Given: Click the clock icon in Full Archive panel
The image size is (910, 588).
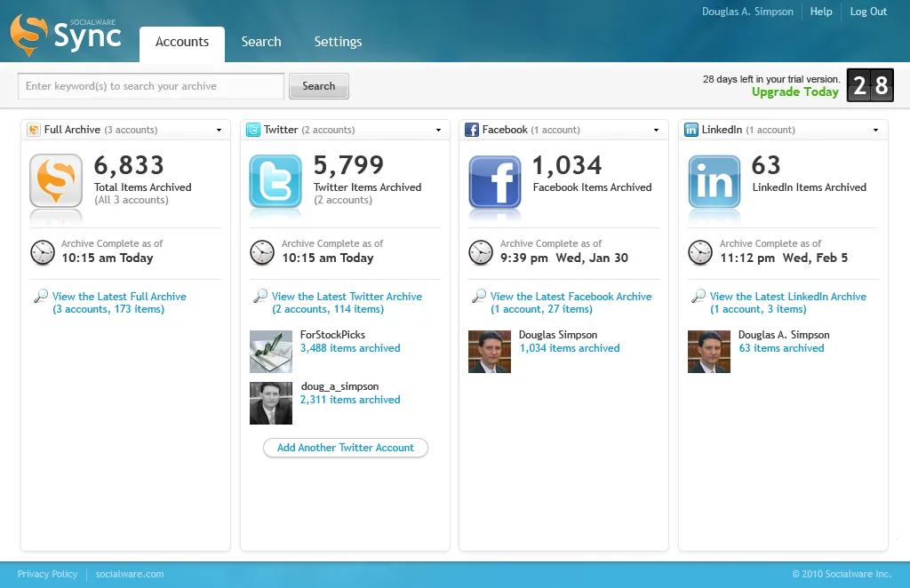Looking at the screenshot, I should [43, 253].
